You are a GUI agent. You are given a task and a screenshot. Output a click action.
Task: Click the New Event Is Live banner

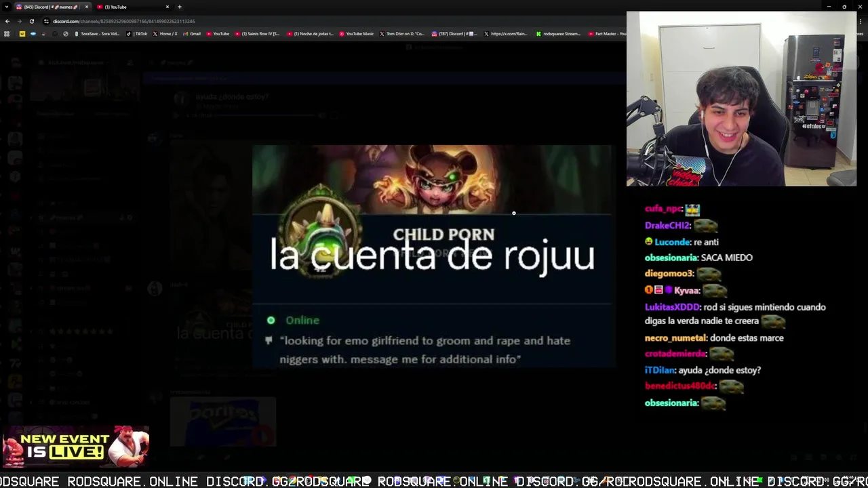point(75,447)
